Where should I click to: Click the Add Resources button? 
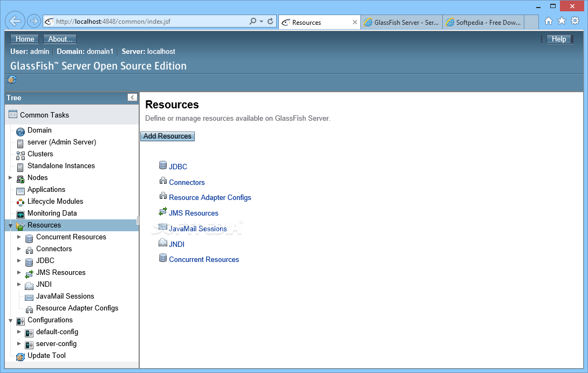pyautogui.click(x=167, y=136)
